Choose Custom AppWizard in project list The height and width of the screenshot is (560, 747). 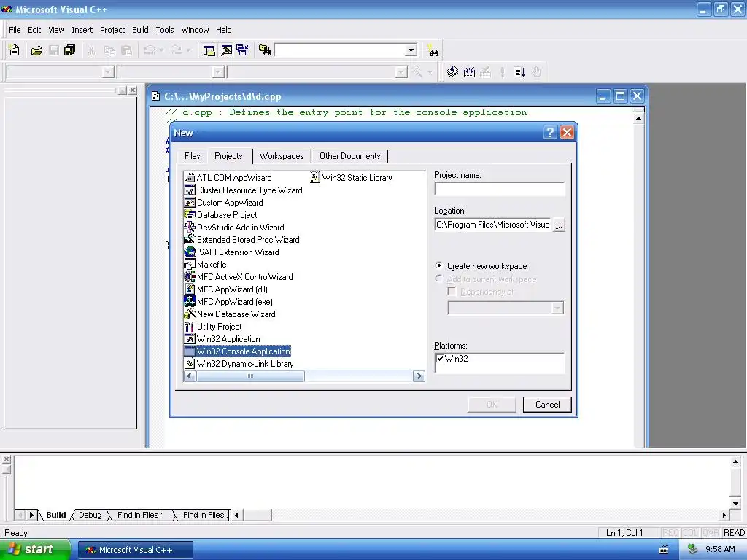tap(223, 203)
